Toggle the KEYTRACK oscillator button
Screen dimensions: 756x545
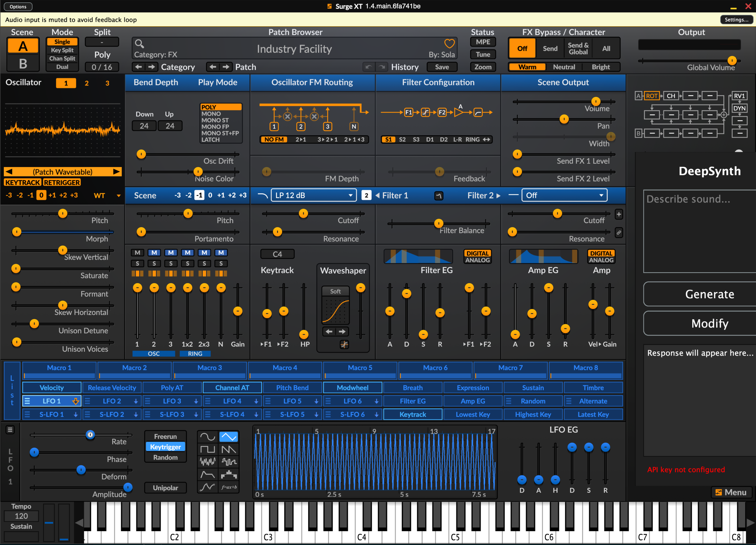[x=22, y=183]
